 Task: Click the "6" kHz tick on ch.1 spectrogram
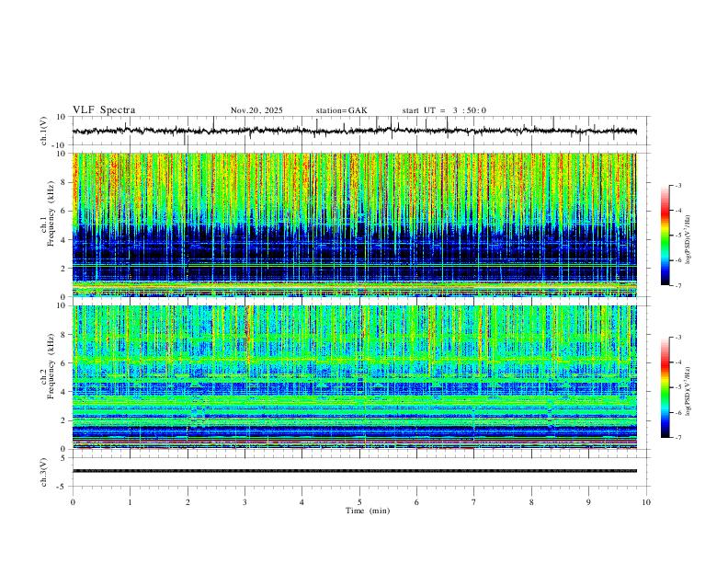64,211
